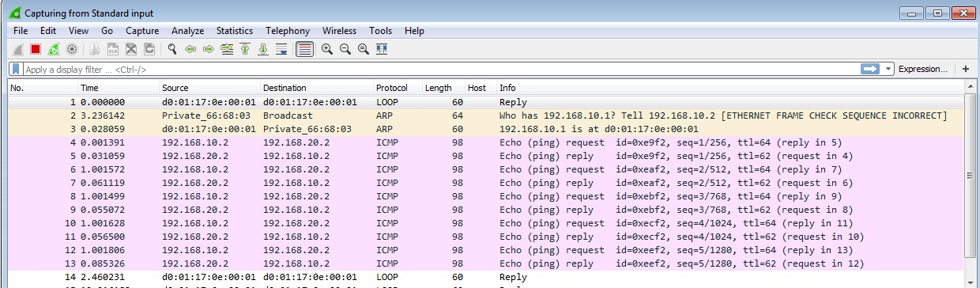Image resolution: width=980 pixels, height=288 pixels.
Task: Open the Go menu
Action: 107,31
